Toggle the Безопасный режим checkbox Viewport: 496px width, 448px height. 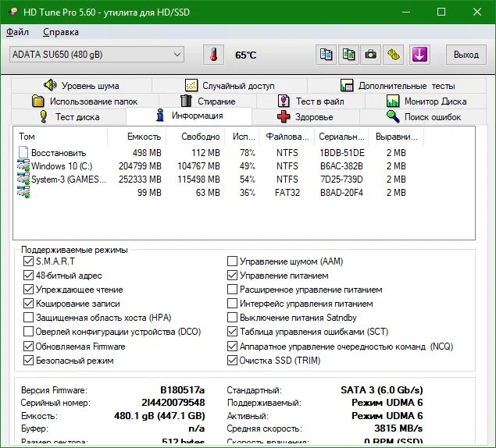click(x=28, y=360)
